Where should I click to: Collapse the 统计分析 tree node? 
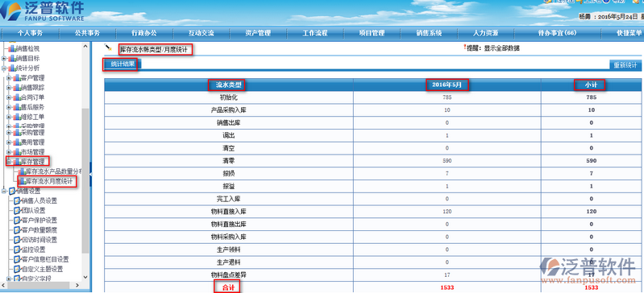(x=4, y=68)
